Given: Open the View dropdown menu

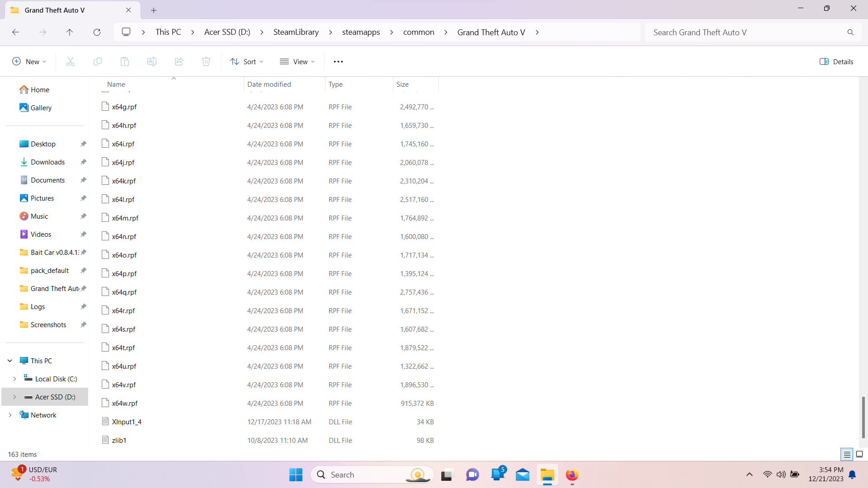Looking at the screenshot, I should click(297, 61).
